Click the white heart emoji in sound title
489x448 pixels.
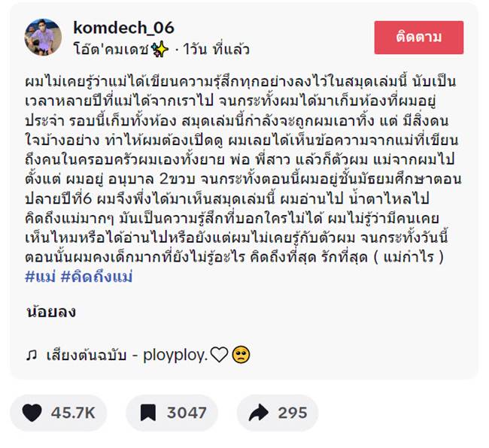click(219, 355)
